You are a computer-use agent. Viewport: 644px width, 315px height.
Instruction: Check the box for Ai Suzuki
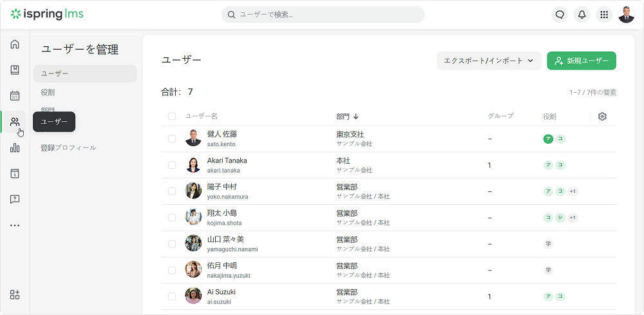pos(172,296)
